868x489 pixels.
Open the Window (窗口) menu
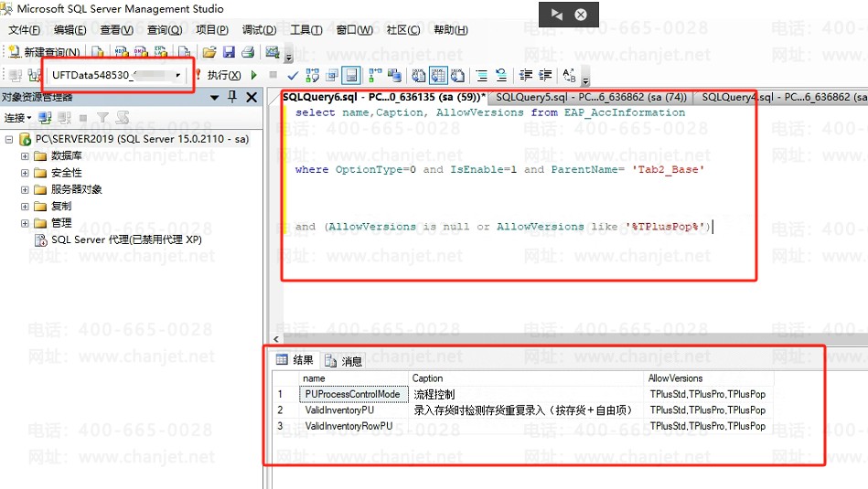click(354, 30)
